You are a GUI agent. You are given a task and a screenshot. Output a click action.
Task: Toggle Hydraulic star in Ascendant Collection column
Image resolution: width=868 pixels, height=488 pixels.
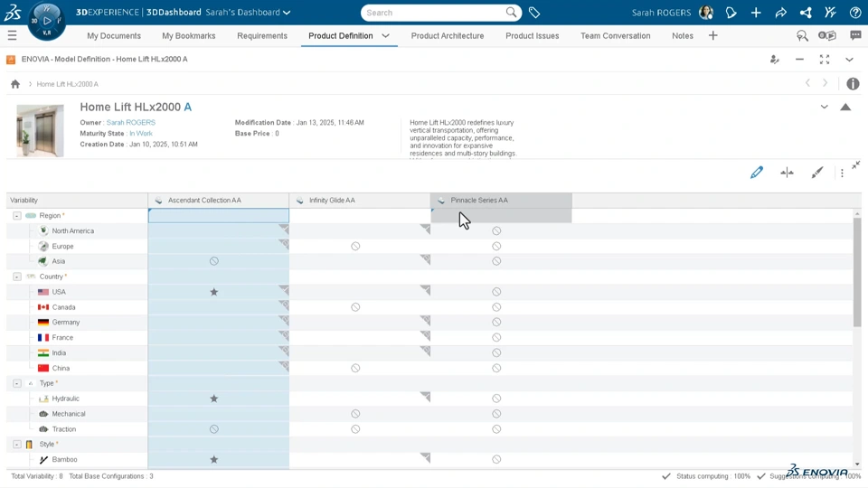coord(214,399)
